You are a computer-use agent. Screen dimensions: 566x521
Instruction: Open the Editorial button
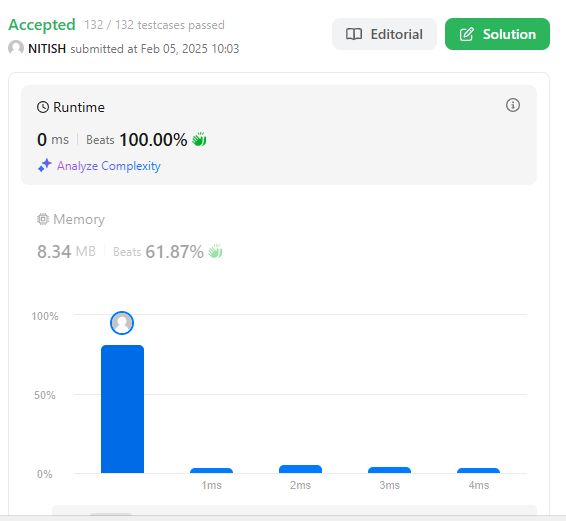click(x=384, y=34)
